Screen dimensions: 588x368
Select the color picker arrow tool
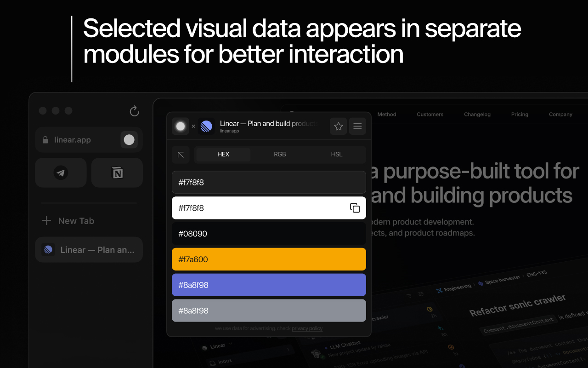pos(181,155)
